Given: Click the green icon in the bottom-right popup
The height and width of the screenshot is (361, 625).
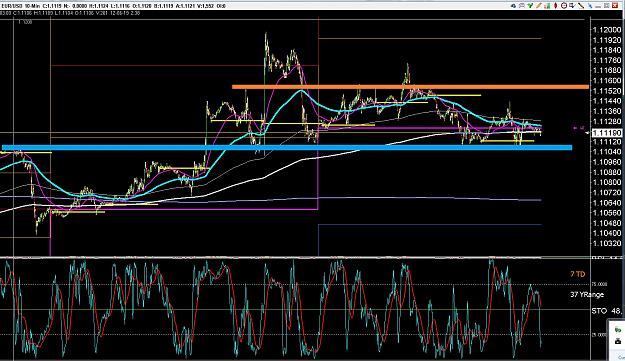Looking at the screenshot, I should (618, 330).
